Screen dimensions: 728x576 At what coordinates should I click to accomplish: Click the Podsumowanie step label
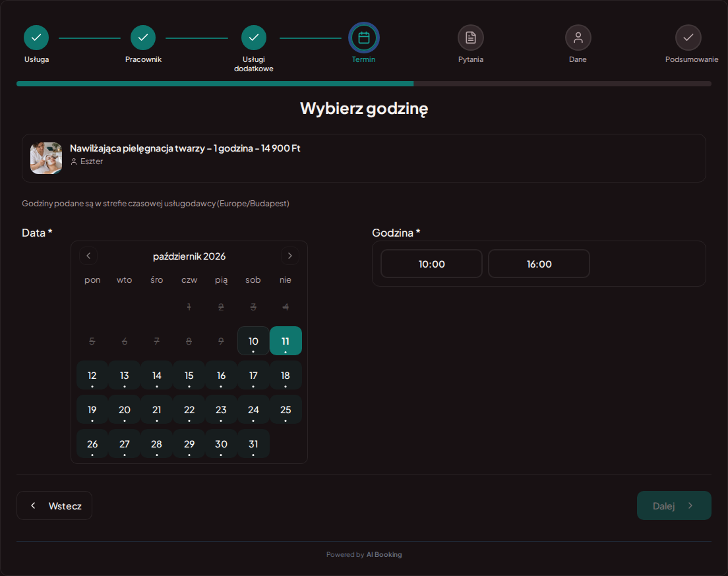tap(691, 59)
